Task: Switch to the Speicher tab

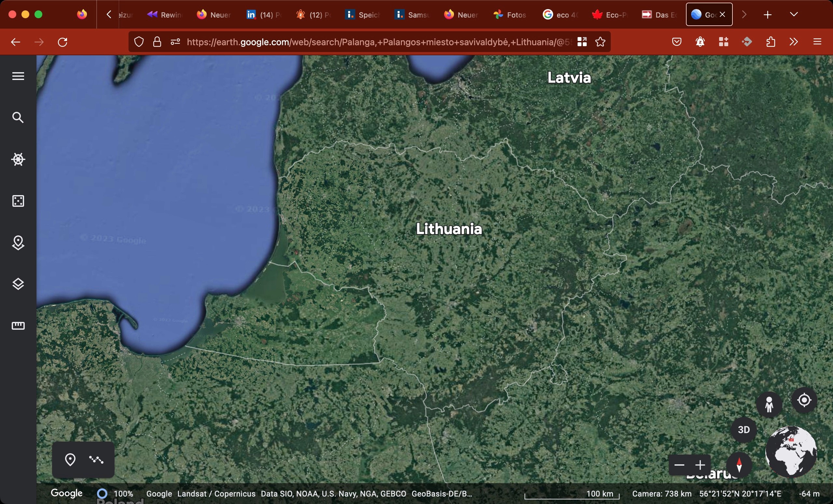Action: coord(362,15)
